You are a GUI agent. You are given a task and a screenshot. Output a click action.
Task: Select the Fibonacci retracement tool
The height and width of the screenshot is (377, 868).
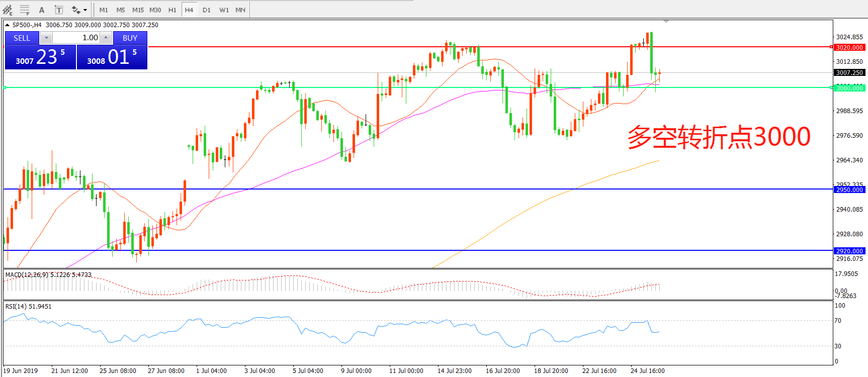24,10
